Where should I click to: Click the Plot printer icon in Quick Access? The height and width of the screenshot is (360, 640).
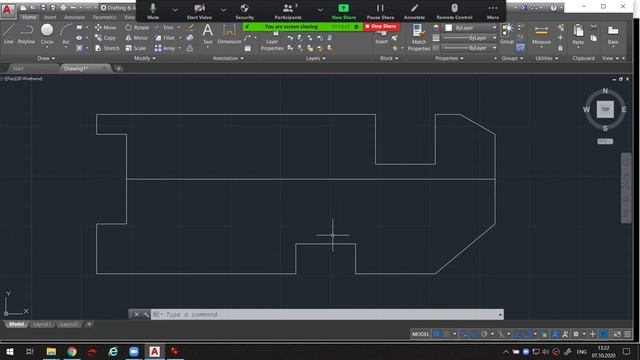click(63, 8)
